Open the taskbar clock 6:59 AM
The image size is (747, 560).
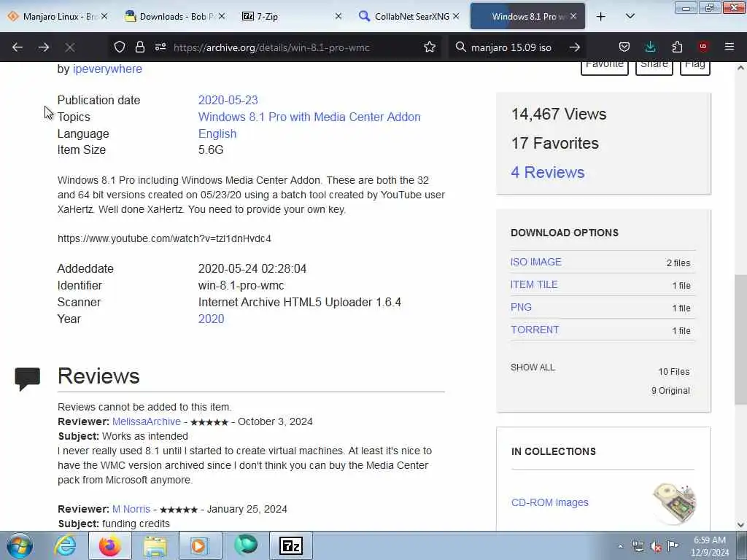click(x=710, y=546)
